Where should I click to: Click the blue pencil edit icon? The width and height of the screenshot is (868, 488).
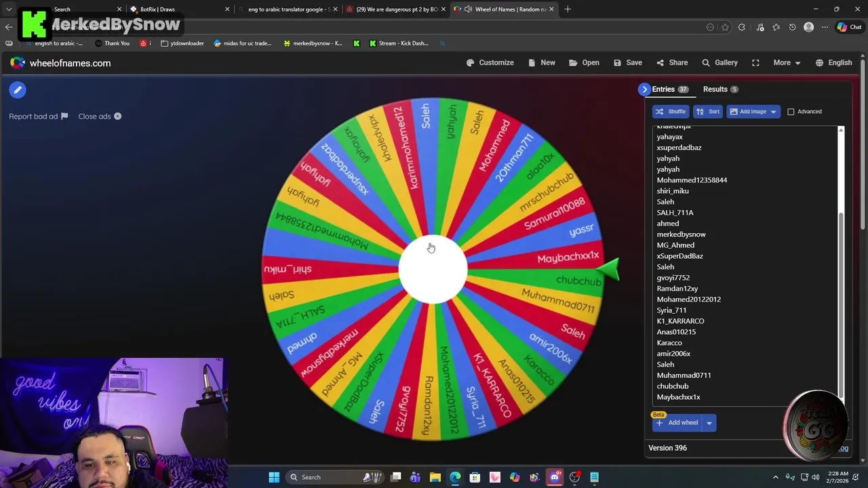pyautogui.click(x=18, y=89)
